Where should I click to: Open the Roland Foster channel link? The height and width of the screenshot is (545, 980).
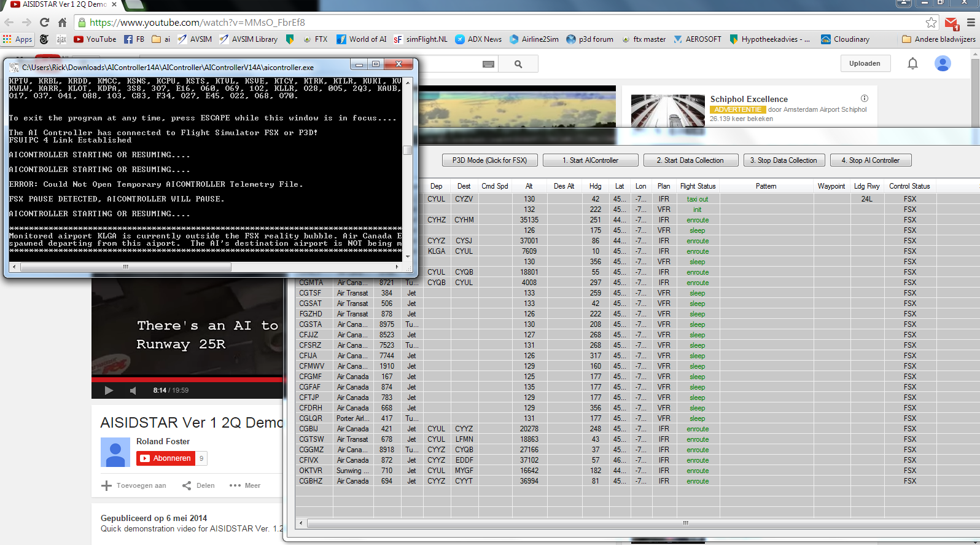coord(163,441)
